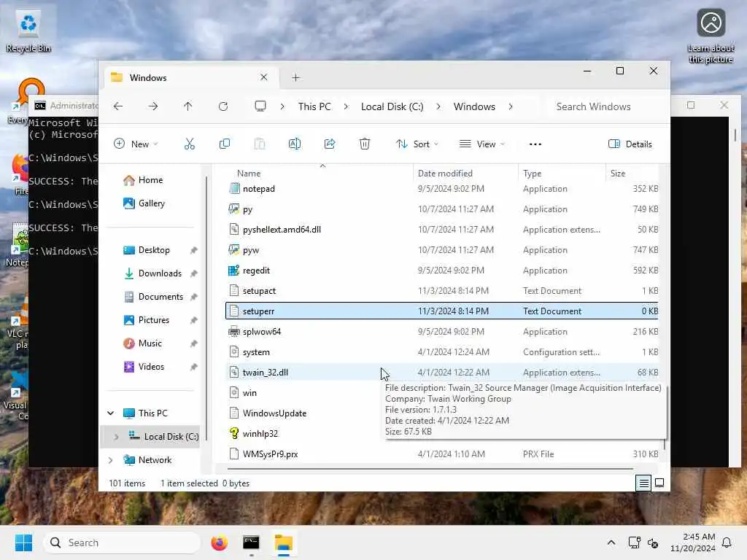Click the taskbar Search box
The width and height of the screenshot is (747, 560).
click(122, 542)
